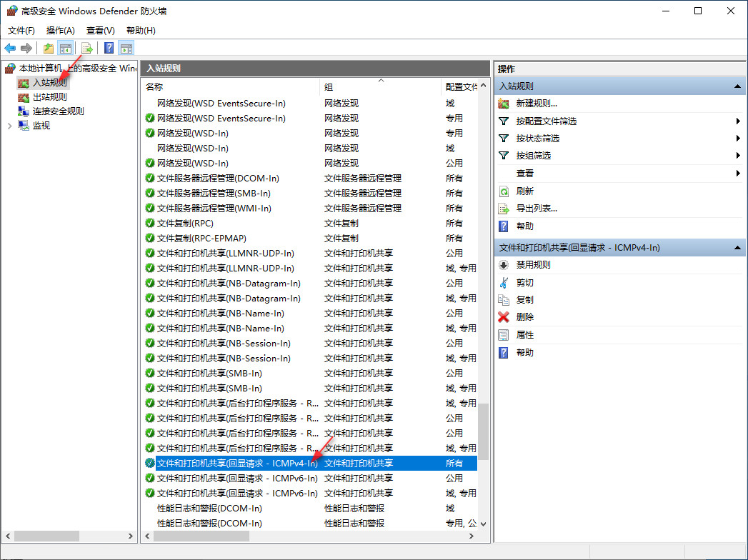748x560 pixels.
Task: Select the 公用 ICMPv6-In echo request rule
Action: (x=310, y=478)
